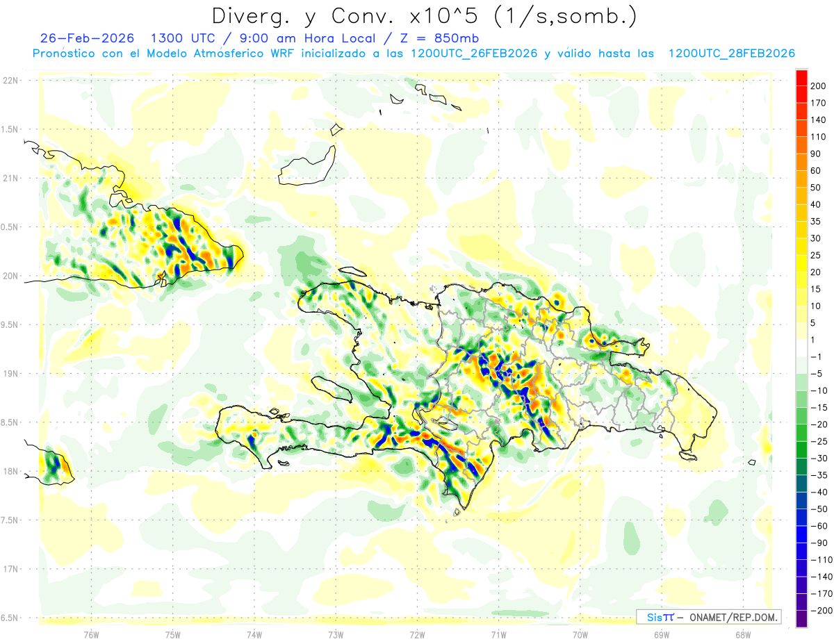
Task: Click the colorbar value "-200" at bottom
Action: point(821,611)
